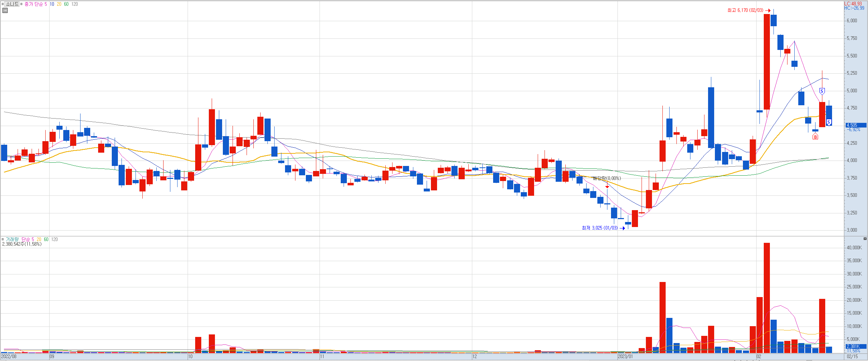The width and height of the screenshot is (868, 361).
Task: Toggle the small square before 종가 단순
Action: 22,4
